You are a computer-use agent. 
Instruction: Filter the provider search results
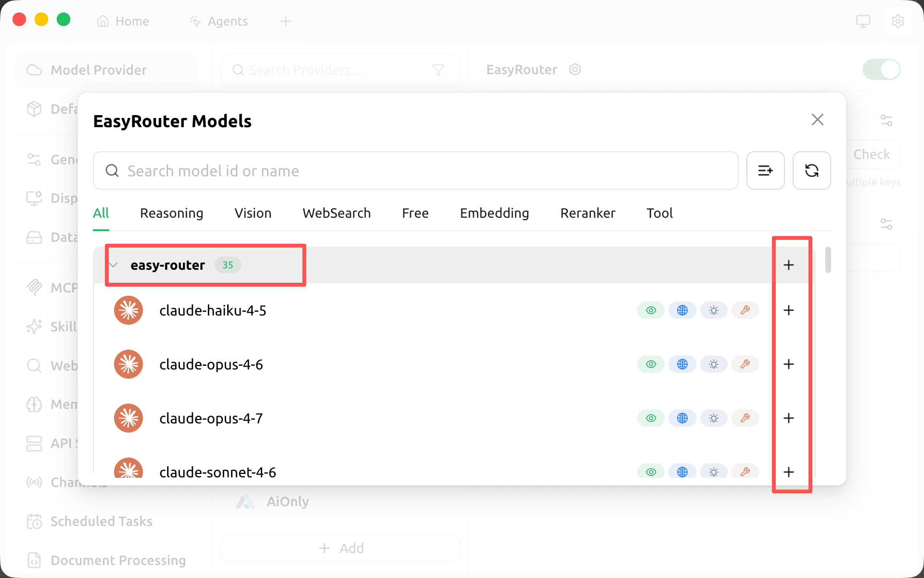[x=438, y=70]
